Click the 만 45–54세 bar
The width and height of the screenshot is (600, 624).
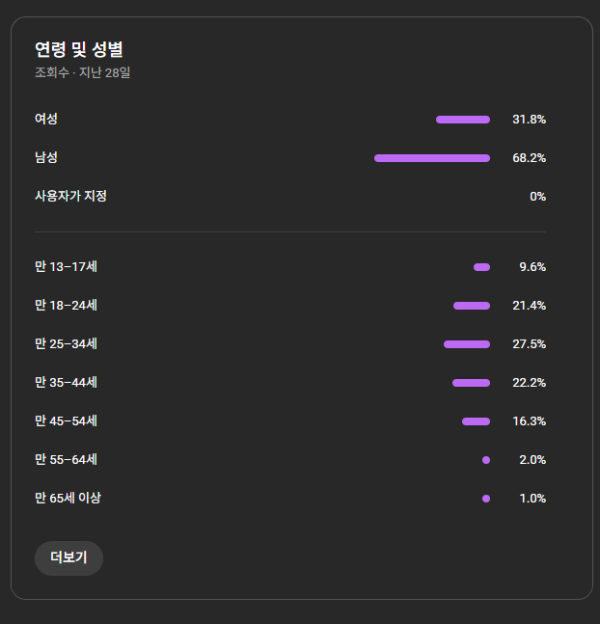click(476, 421)
